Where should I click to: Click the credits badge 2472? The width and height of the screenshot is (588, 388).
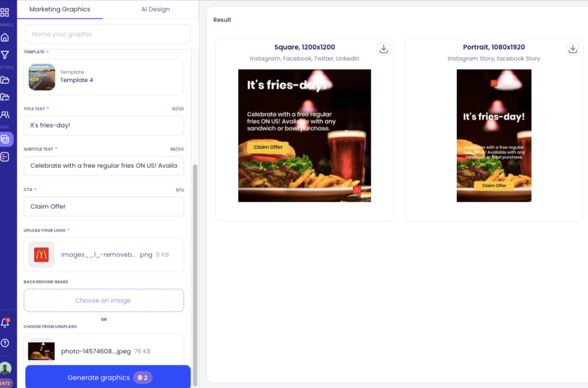pyautogui.click(x=6, y=383)
